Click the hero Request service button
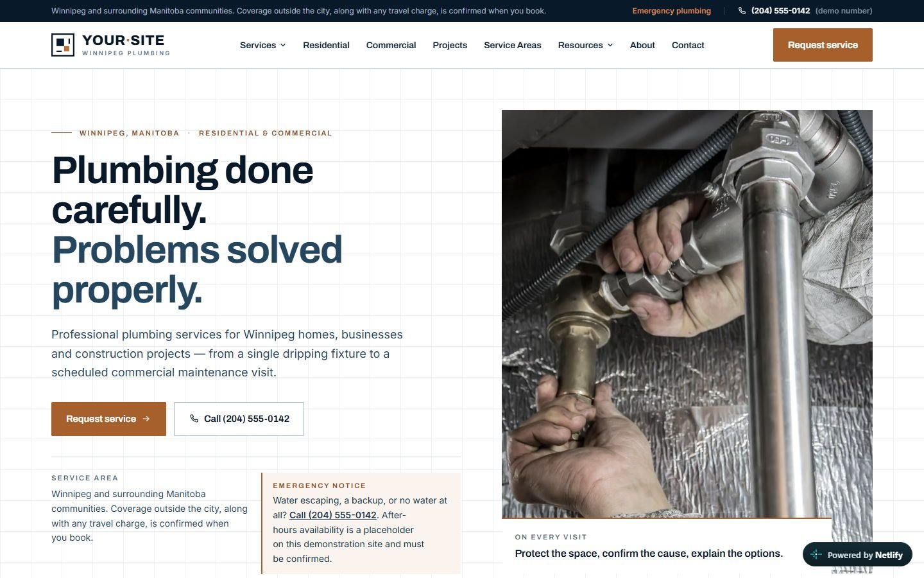 coord(108,419)
